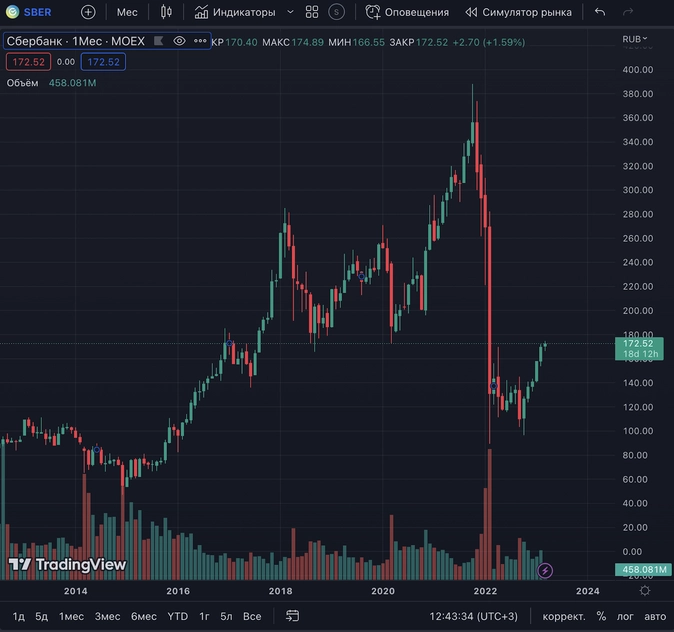Viewport: 674px width, 632px height.
Task: Open the Мес timeframe selector
Action: pyautogui.click(x=127, y=12)
